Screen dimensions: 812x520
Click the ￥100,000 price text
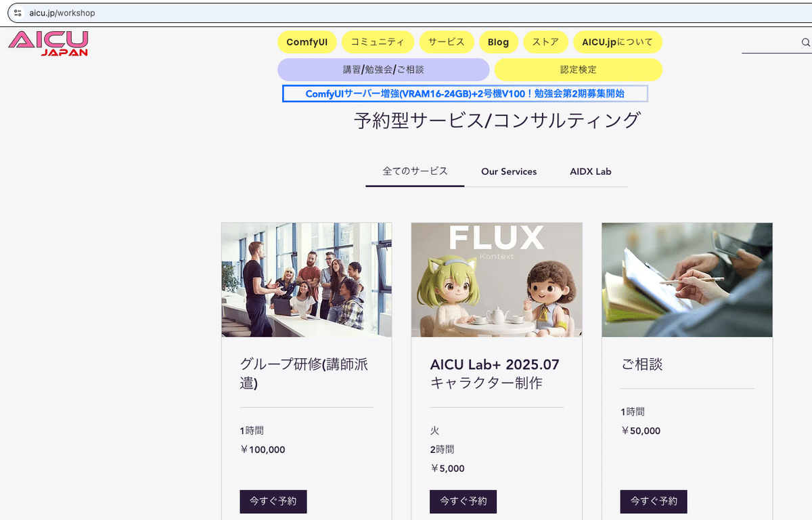263,450
